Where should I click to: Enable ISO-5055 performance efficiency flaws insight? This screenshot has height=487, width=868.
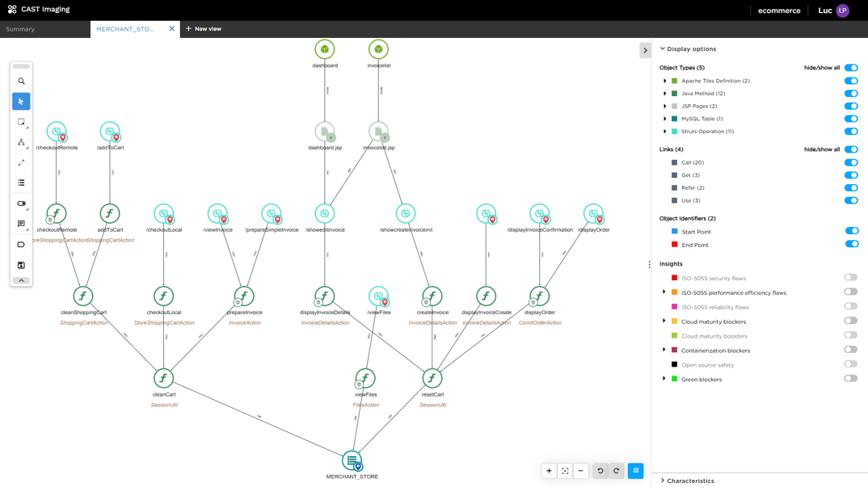click(851, 292)
